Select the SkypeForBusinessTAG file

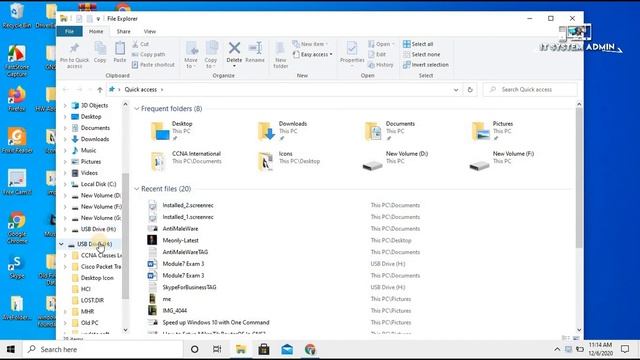(x=189, y=287)
